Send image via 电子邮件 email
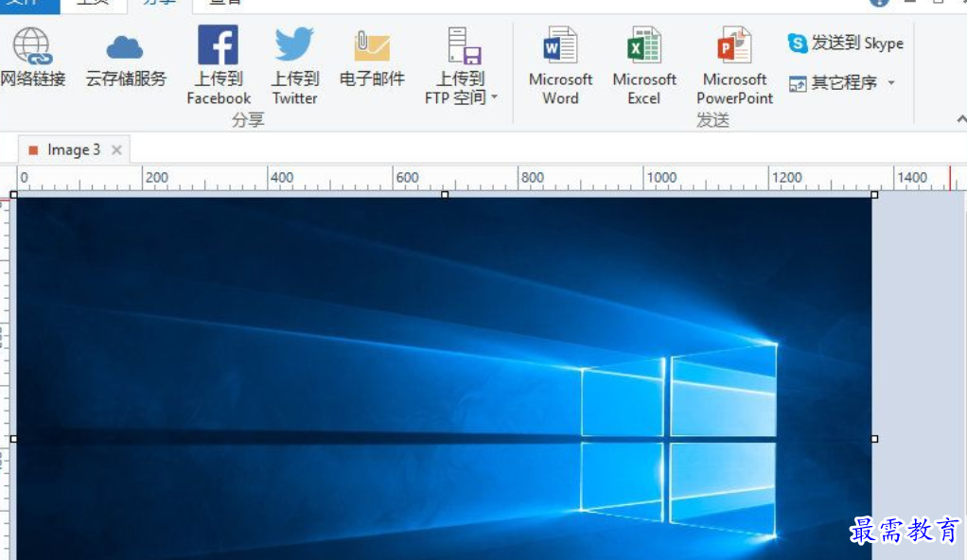Image resolution: width=967 pixels, height=560 pixels. (372, 60)
